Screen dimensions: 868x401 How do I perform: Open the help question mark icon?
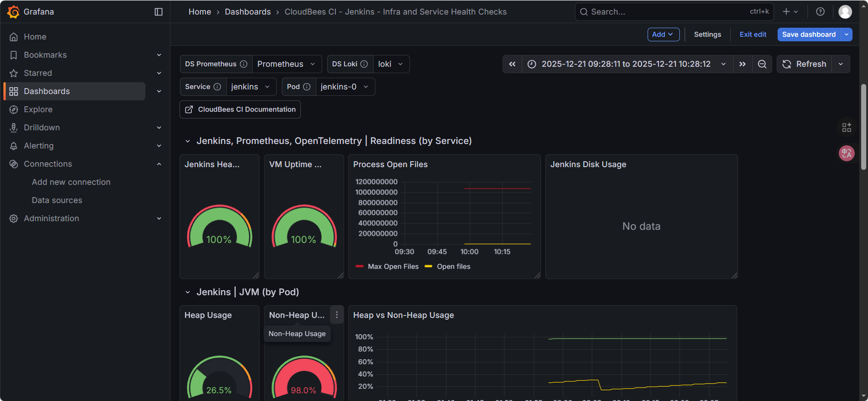tap(820, 12)
